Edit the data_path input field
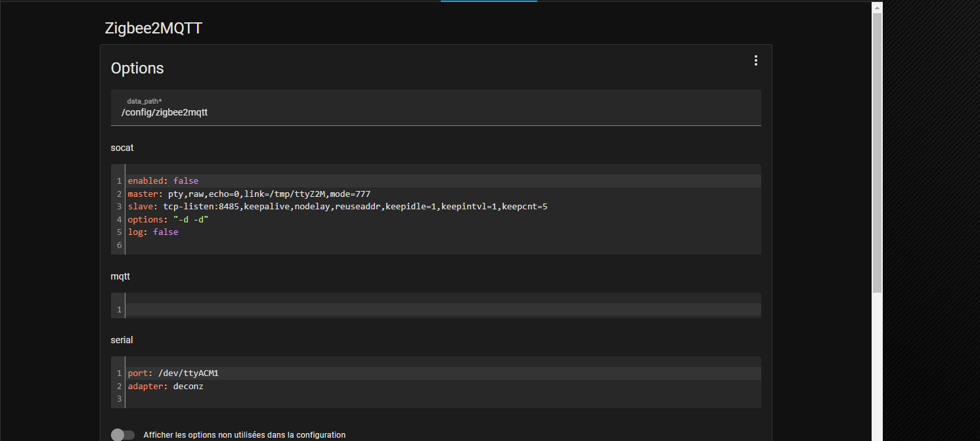 click(x=436, y=108)
